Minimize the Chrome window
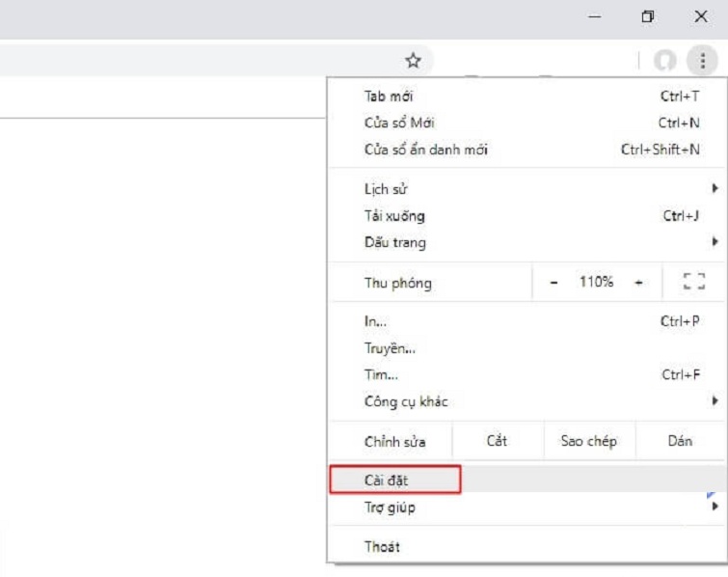The image size is (728, 577). [x=596, y=16]
